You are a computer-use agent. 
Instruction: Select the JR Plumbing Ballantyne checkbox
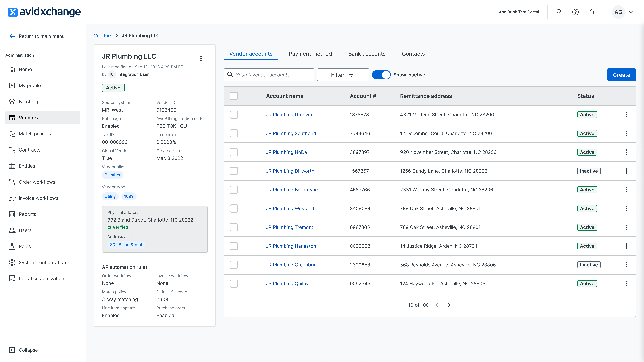[x=234, y=190]
